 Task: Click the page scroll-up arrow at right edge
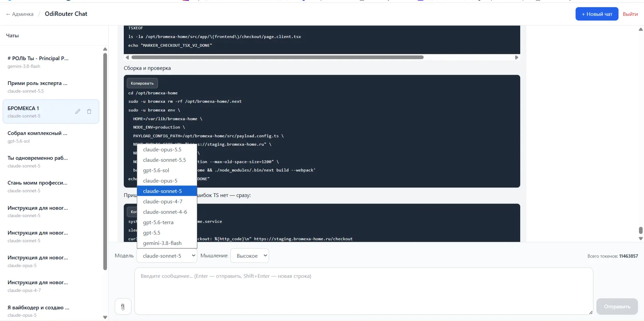tap(641, 30)
